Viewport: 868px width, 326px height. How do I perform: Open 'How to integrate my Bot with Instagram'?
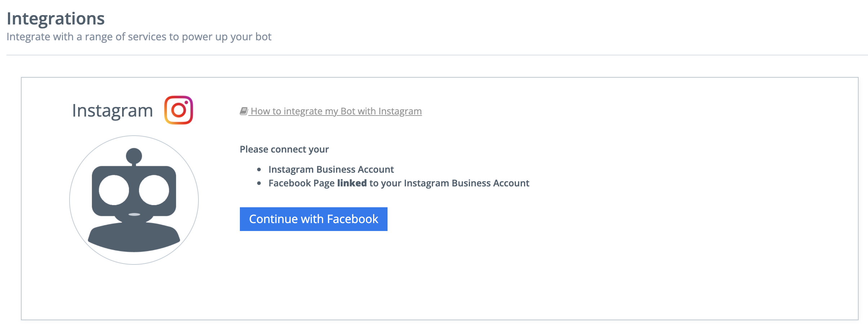(x=336, y=111)
